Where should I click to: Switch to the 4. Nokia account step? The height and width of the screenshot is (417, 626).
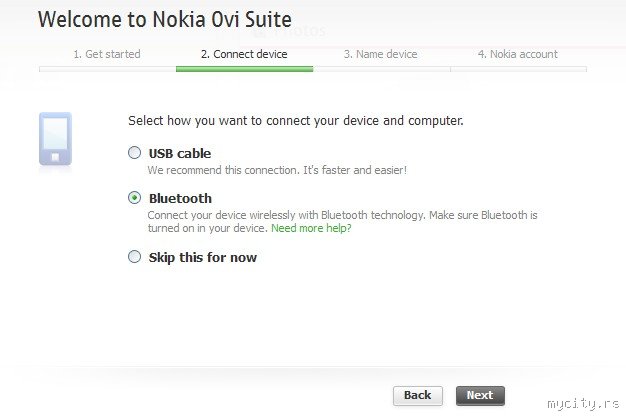pos(518,54)
